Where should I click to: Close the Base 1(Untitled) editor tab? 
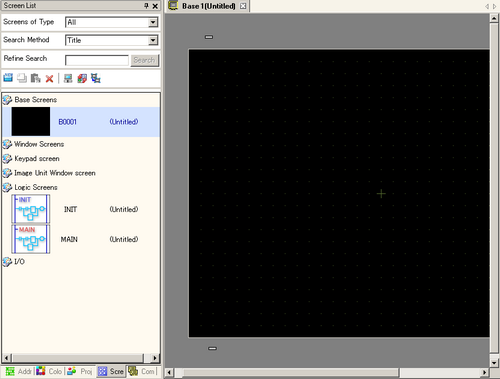(243, 6)
